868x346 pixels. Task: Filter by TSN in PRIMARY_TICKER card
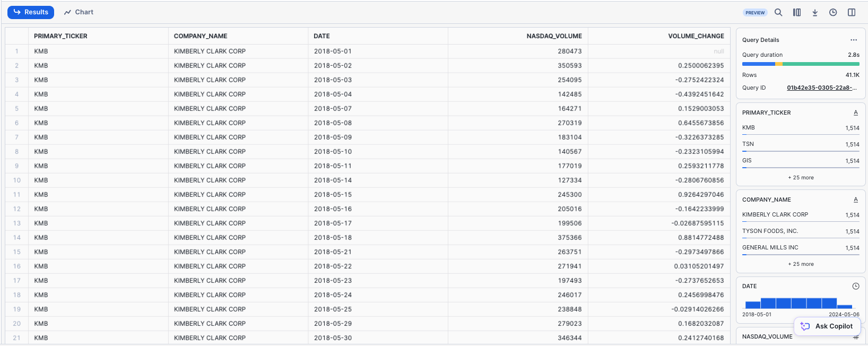click(801, 144)
